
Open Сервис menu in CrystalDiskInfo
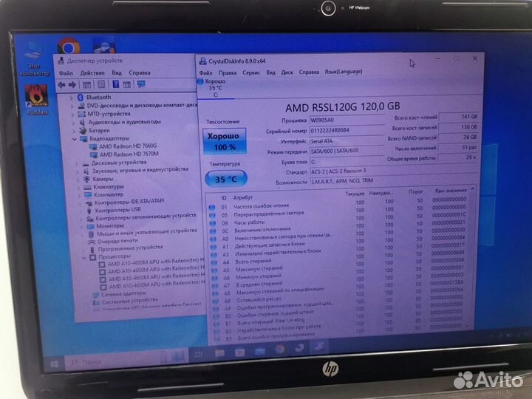pyautogui.click(x=251, y=72)
